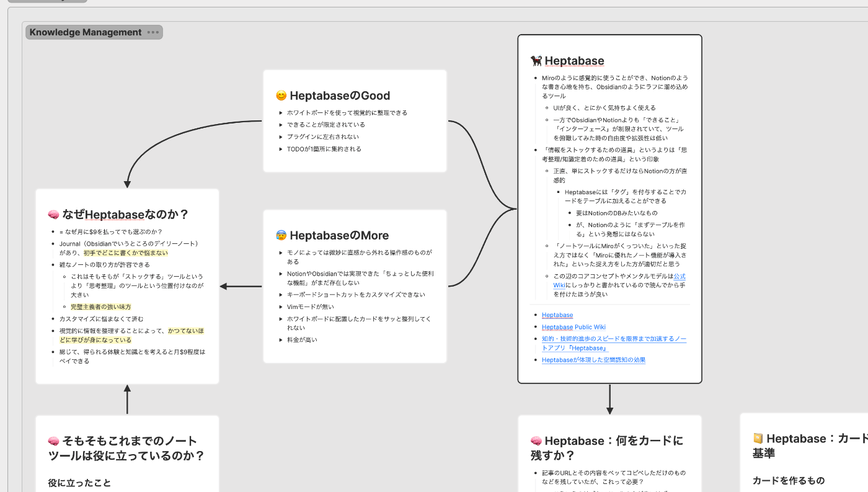The image size is (868, 492).
Task: Select the HeptabaseのGood card title
Action: click(340, 96)
